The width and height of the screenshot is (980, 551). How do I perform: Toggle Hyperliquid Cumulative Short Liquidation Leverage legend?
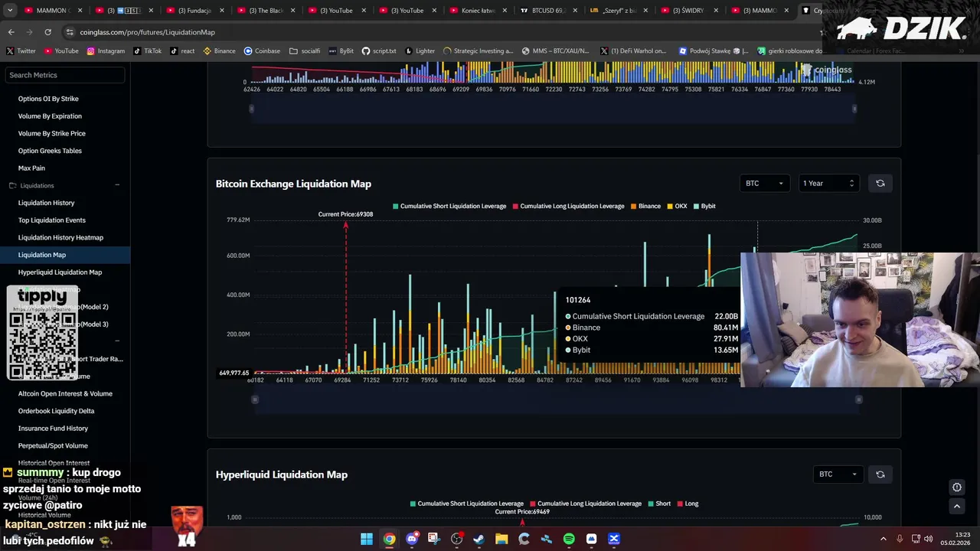pos(466,504)
